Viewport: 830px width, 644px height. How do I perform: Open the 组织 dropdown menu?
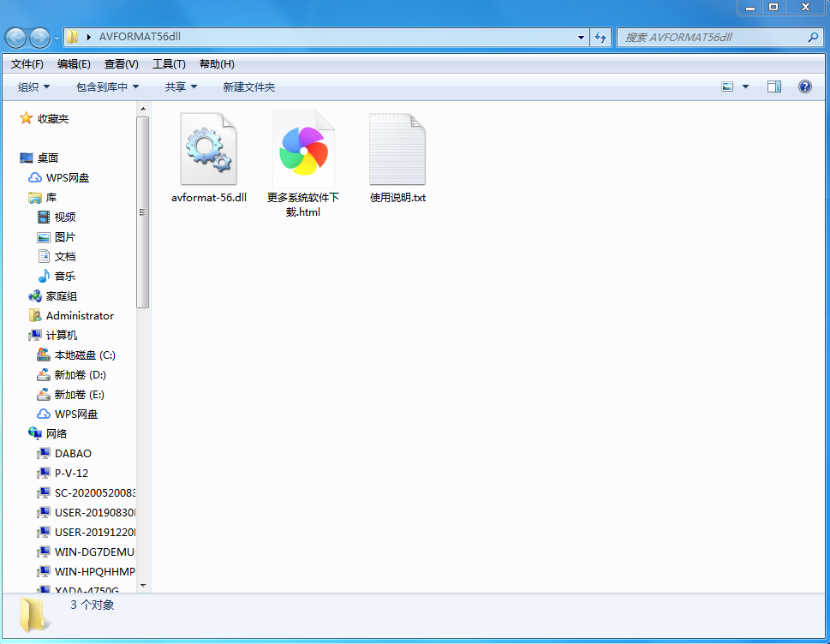point(33,86)
